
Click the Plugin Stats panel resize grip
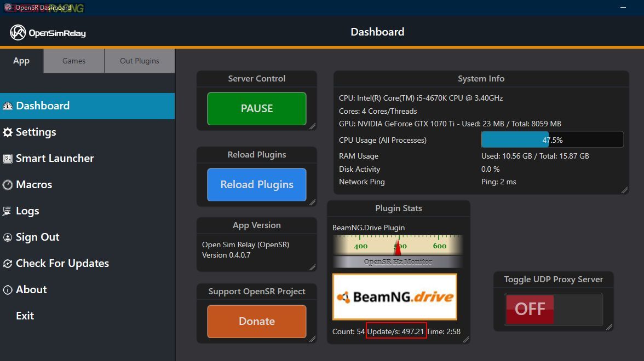tap(465, 340)
